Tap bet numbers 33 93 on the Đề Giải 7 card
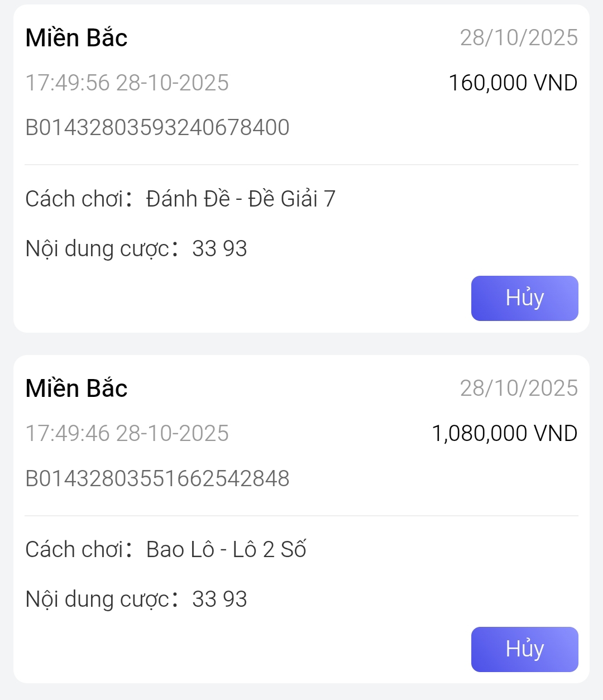This screenshot has height=700, width=603. click(219, 248)
